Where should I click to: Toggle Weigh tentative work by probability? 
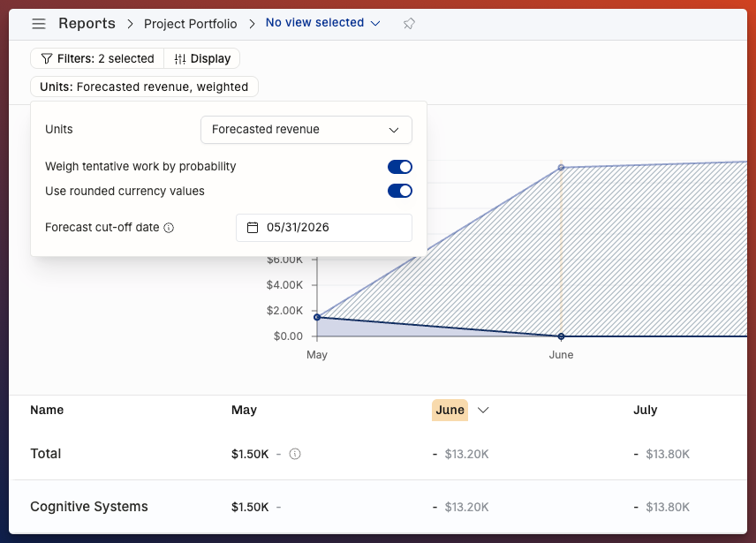pyautogui.click(x=400, y=167)
